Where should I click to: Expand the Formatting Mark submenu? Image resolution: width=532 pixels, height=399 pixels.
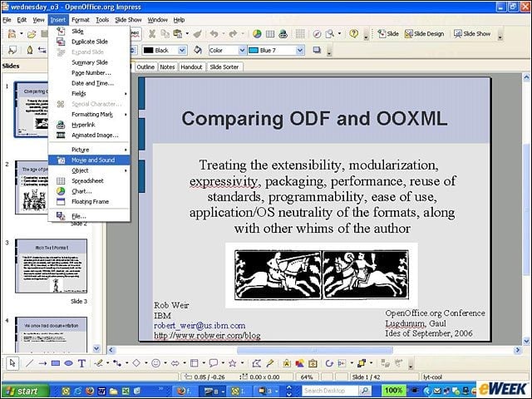[x=89, y=115]
